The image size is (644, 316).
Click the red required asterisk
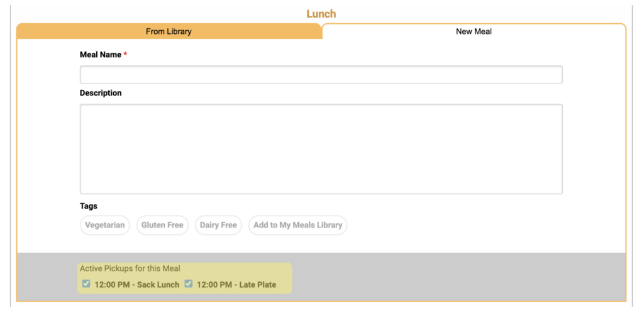[x=125, y=54]
